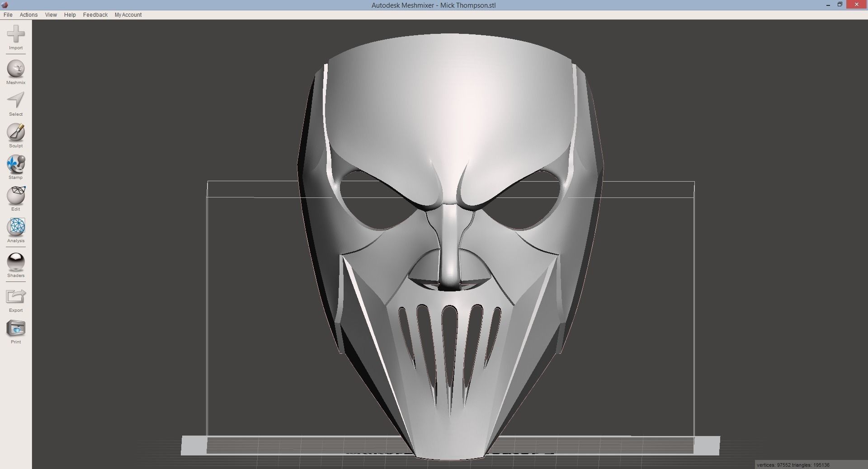Click the vertices and triangles status text

[793, 465]
